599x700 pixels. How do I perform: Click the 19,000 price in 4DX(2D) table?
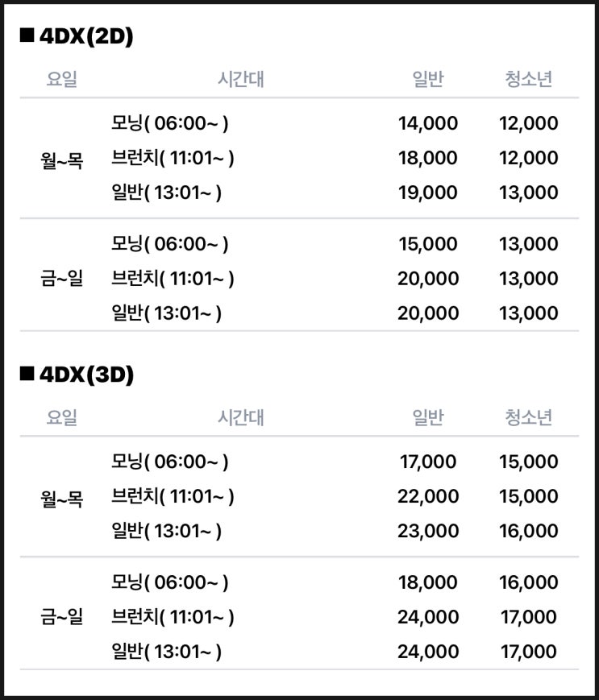(x=428, y=193)
